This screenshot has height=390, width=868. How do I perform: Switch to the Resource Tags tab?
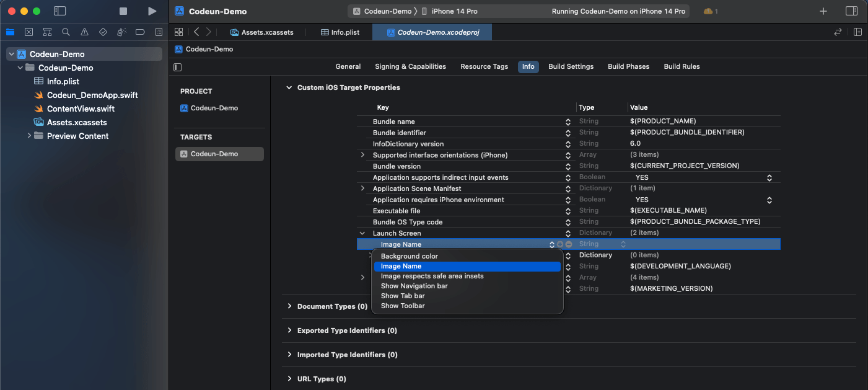click(x=484, y=66)
